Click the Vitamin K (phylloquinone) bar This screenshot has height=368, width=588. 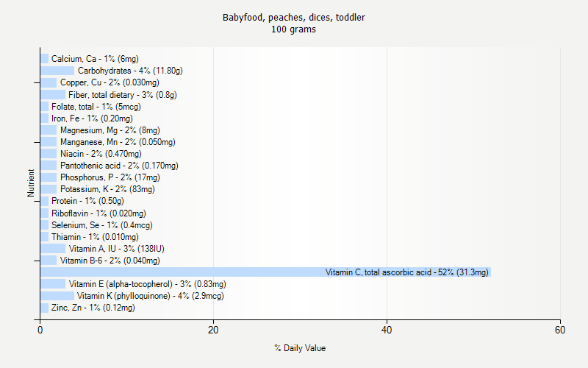(57, 296)
